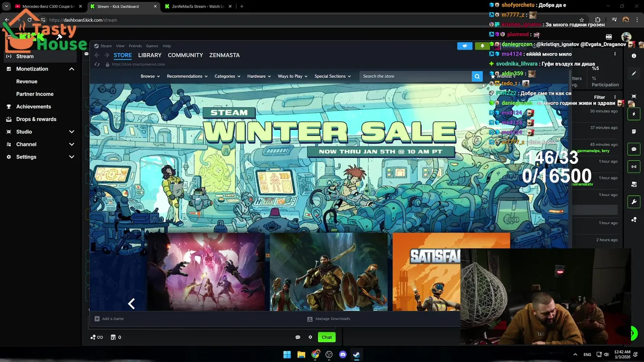Expand the Categories dropdown
This screenshot has width=644, height=362.
pyautogui.click(x=227, y=76)
